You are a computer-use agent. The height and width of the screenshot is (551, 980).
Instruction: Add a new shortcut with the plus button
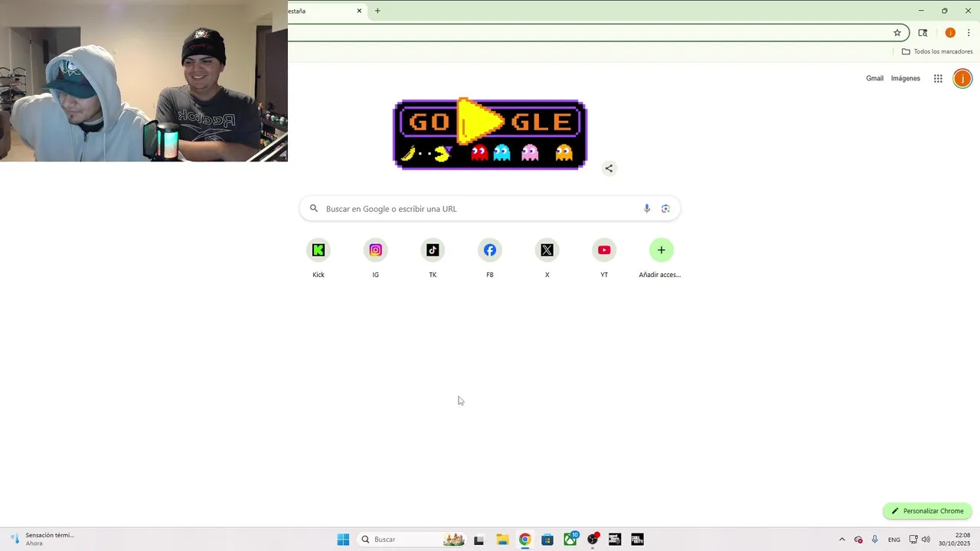point(661,250)
